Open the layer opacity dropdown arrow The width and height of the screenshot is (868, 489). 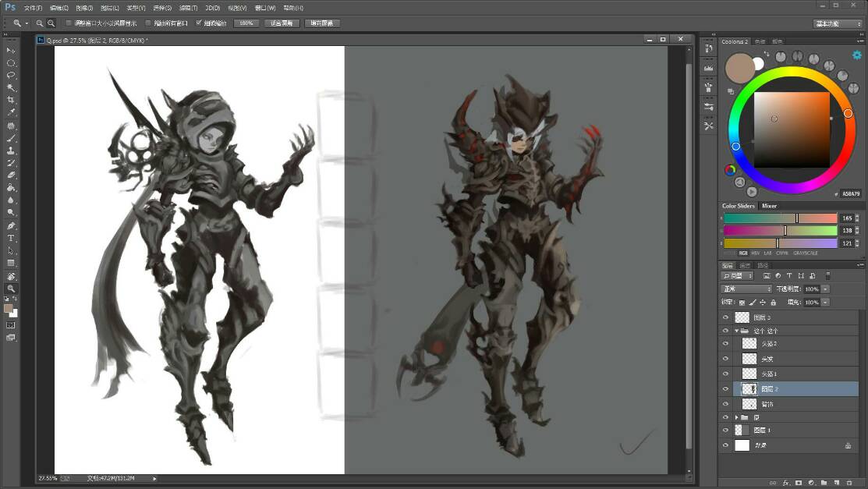(826, 289)
